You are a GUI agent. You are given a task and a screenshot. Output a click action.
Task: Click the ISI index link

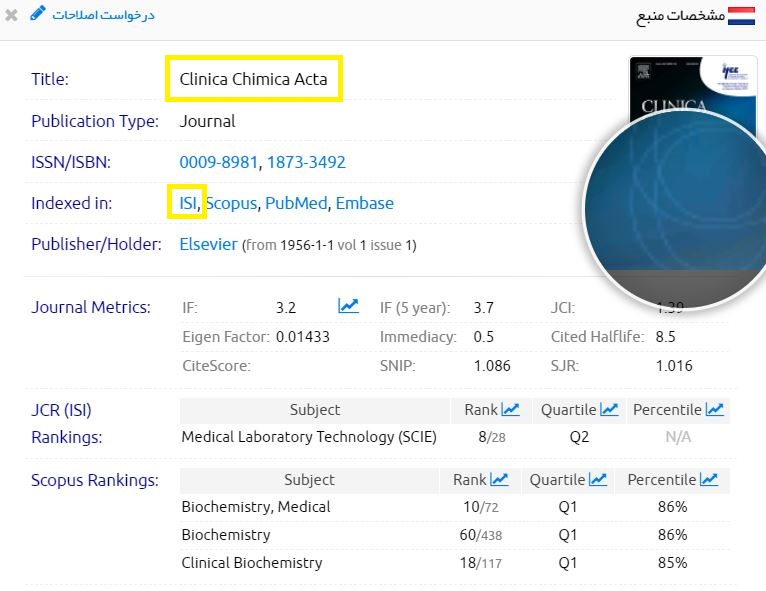[x=188, y=203]
